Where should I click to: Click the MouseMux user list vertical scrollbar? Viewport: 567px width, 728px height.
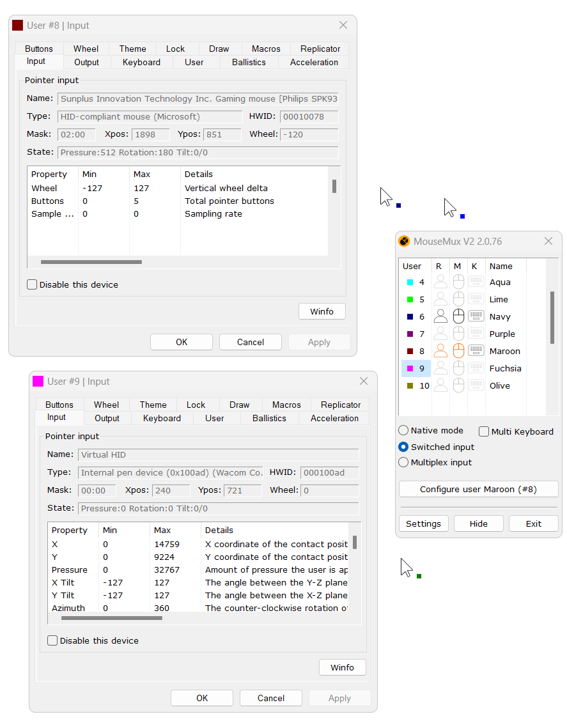pyautogui.click(x=552, y=318)
